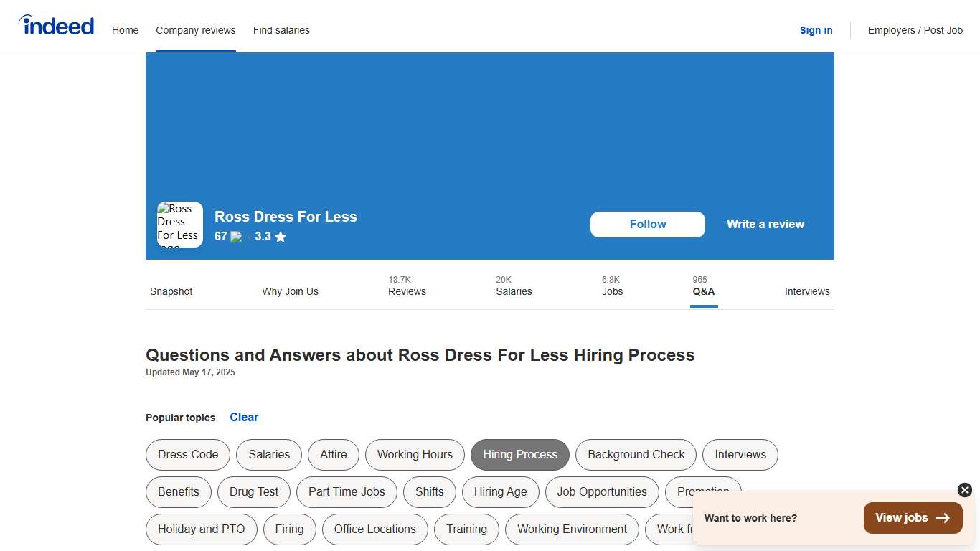Click Write a review
Image resolution: width=980 pixels, height=551 pixels.
(765, 224)
